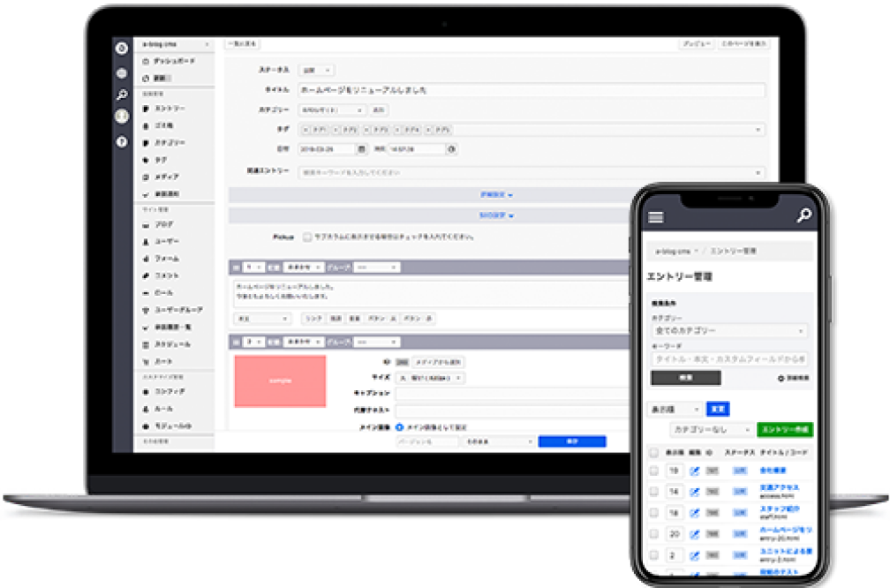The height and width of the screenshot is (588, 890).
Task: Click the edit pencil icon for entry 19
Action: pos(694,471)
